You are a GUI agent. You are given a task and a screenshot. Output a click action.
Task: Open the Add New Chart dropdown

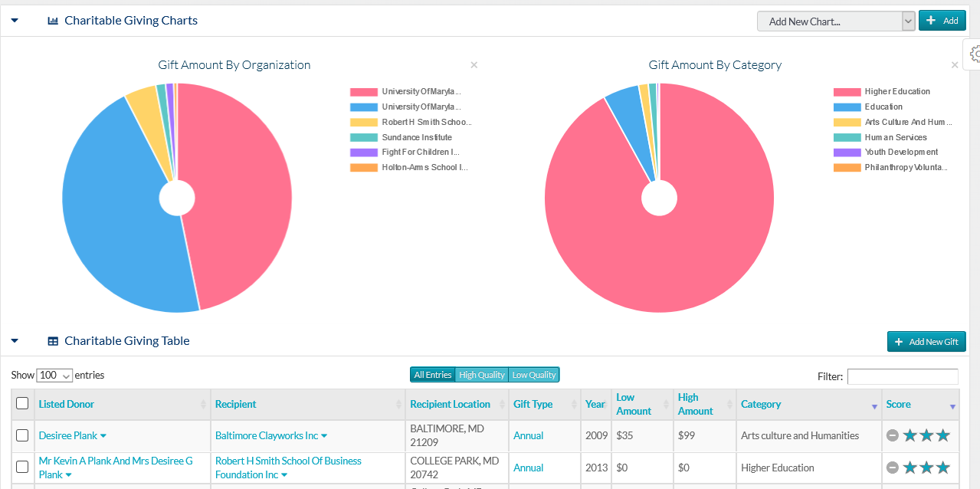[x=835, y=21]
